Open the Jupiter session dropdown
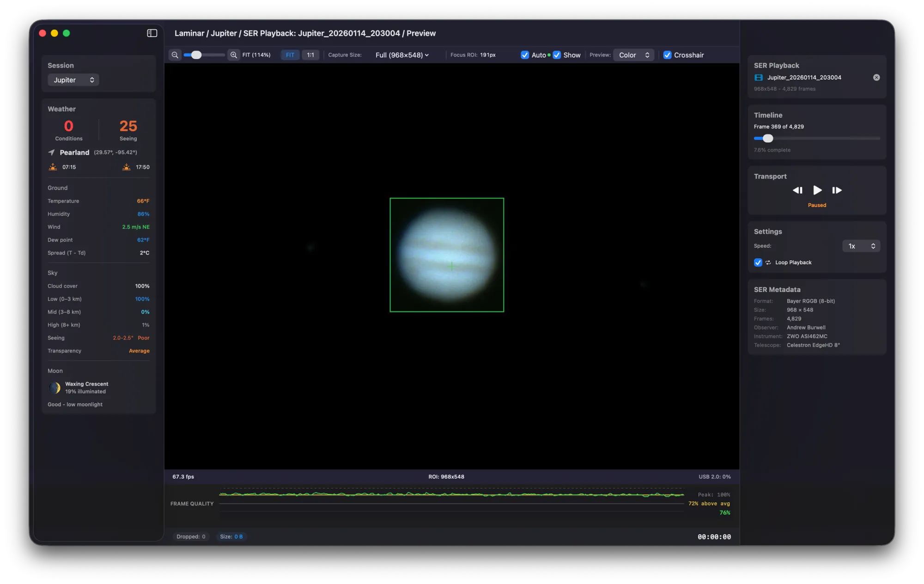The image size is (924, 584). [73, 79]
